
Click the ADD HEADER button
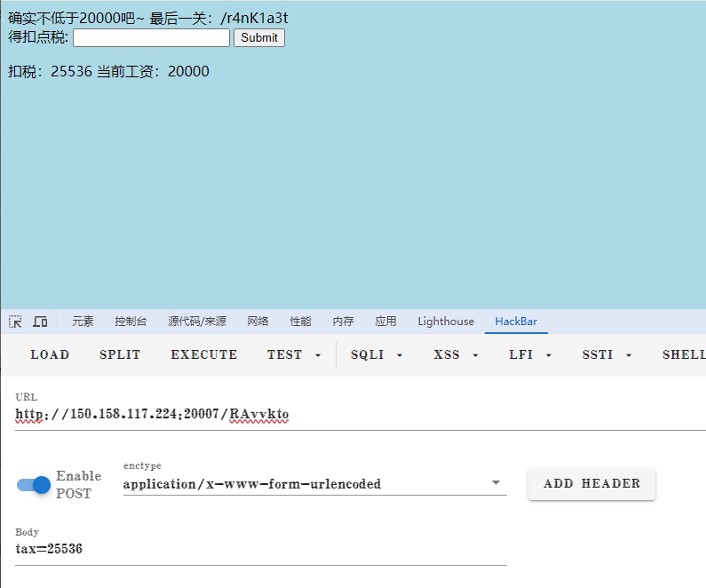[591, 484]
